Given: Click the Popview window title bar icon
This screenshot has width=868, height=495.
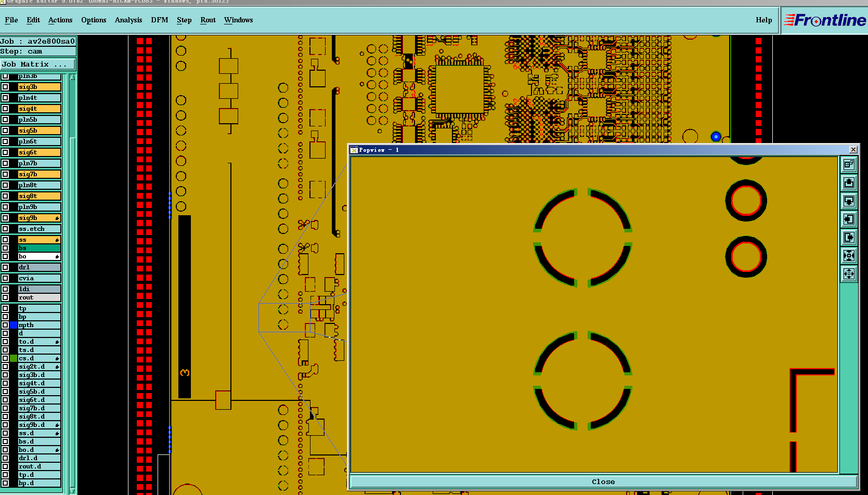Looking at the screenshot, I should pyautogui.click(x=354, y=150).
